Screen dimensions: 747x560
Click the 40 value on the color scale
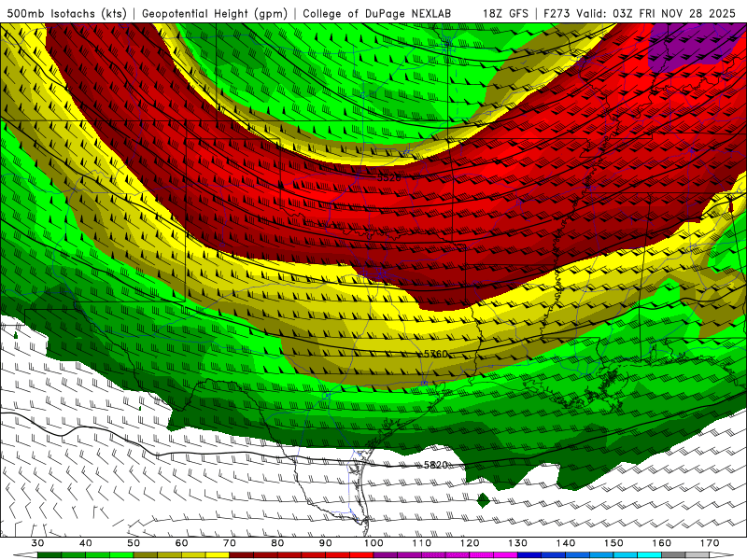(86, 543)
